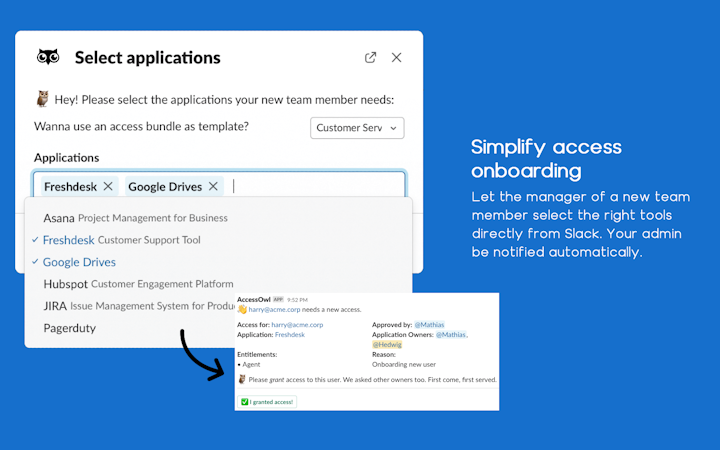The height and width of the screenshot is (450, 720).
Task: Select Hubspot Customer Engagement Platform option
Action: coord(219,284)
